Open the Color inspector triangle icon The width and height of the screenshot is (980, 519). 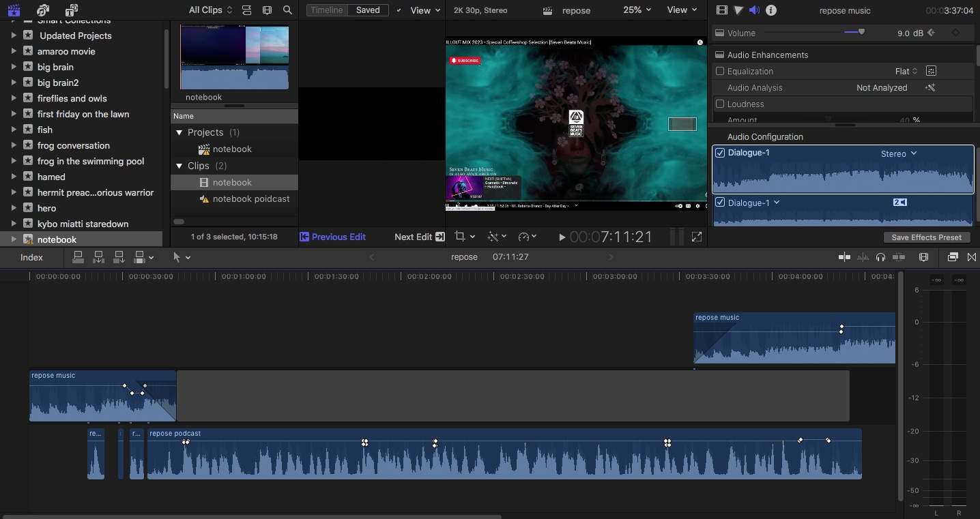tap(738, 10)
